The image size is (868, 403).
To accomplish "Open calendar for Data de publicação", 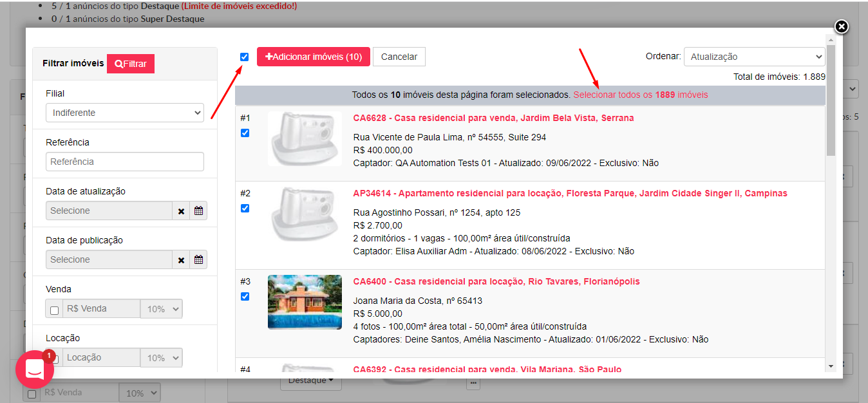I will click(x=198, y=259).
